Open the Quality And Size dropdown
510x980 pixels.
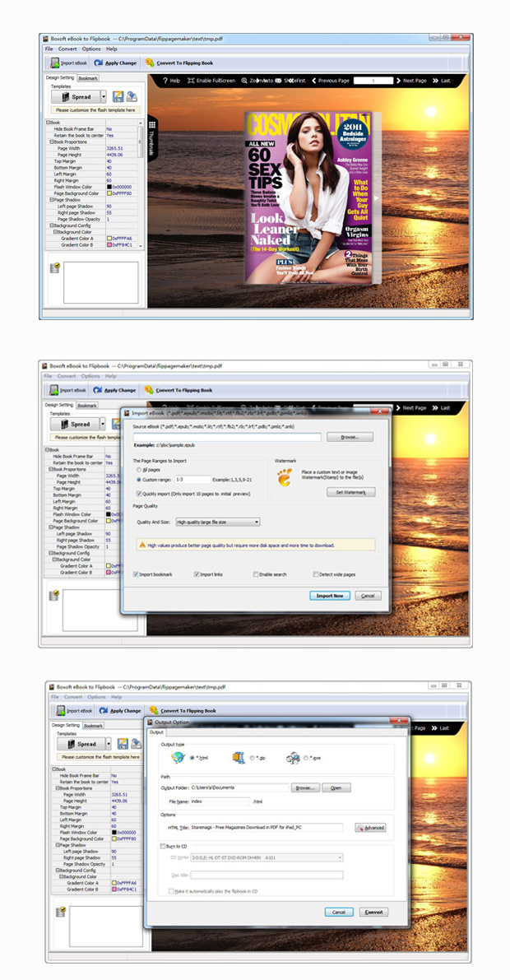pyautogui.click(x=217, y=522)
